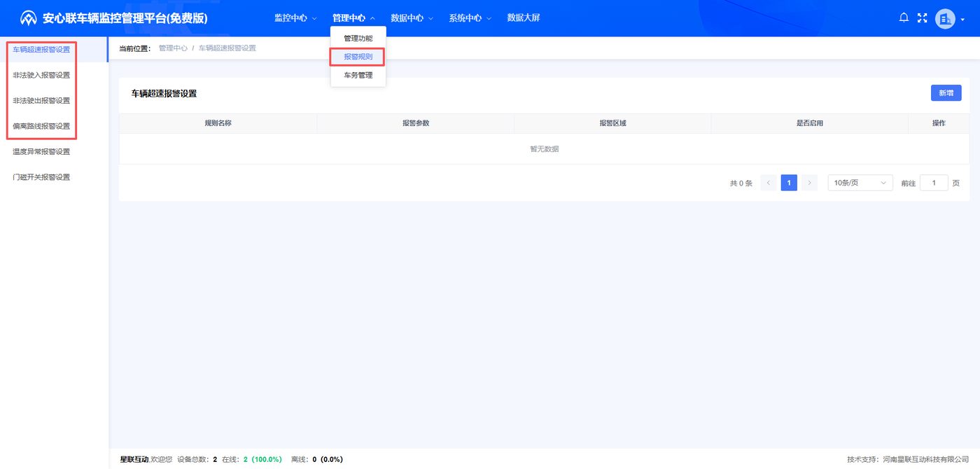Click the 管理中心 breadcrumb link
Screen dimensions: 980x469
(x=173, y=48)
